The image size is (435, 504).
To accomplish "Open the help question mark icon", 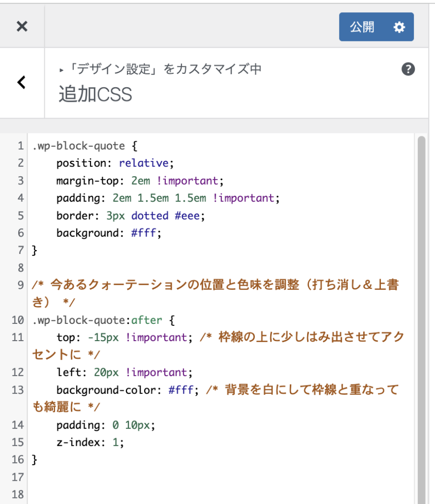I will click(408, 69).
